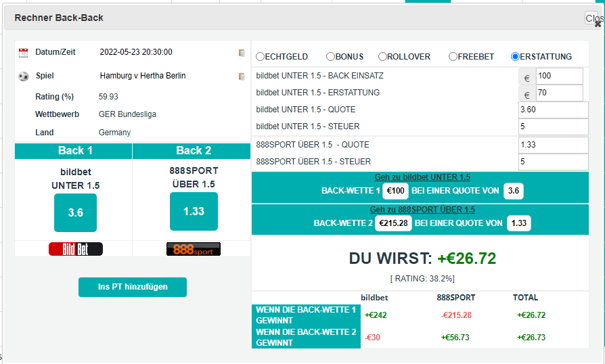The height and width of the screenshot is (364, 605).
Task: Edit the bildbet UNTER 1.5 STEUER field
Action: (x=554, y=127)
